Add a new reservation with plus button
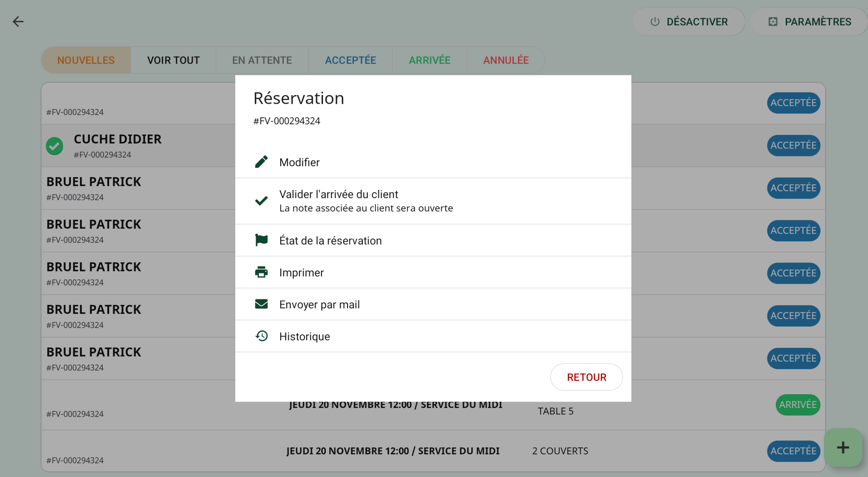868x477 pixels. pos(843,447)
